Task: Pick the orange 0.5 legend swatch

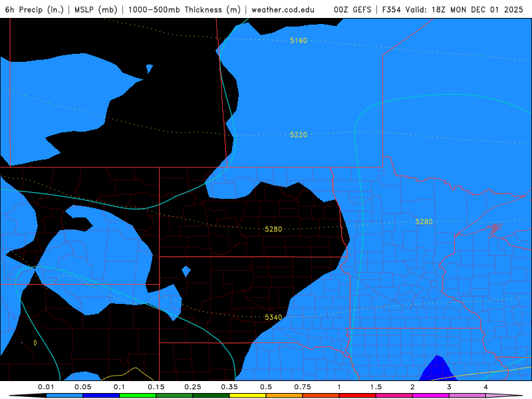Action: click(285, 396)
